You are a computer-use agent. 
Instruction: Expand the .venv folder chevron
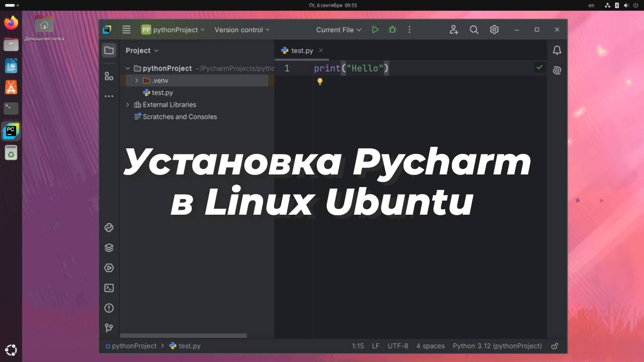tap(136, 80)
